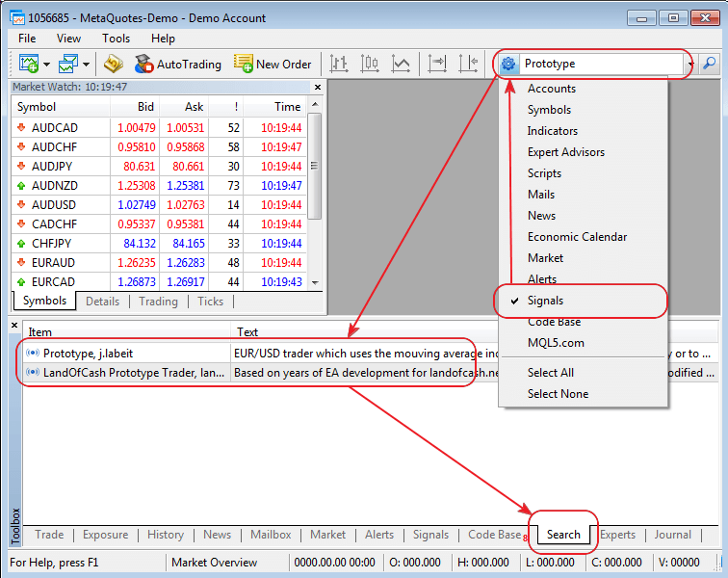Click Market Watch scroll up arrow
This screenshot has width=728, height=578.
coord(315,104)
